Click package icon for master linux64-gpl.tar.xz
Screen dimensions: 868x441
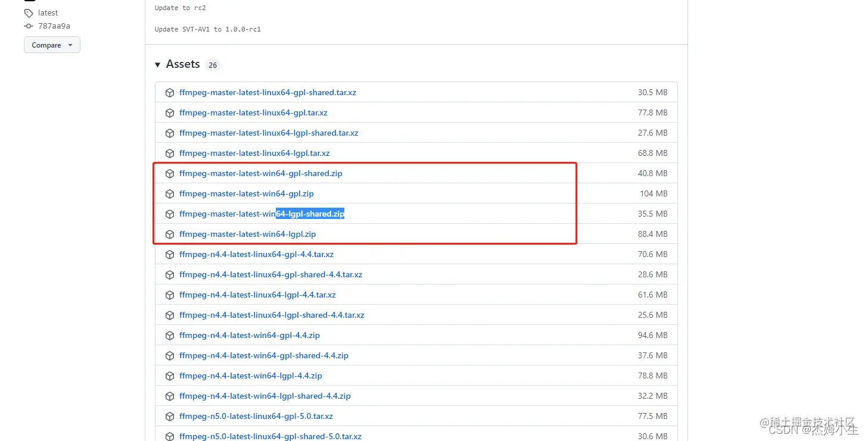pyautogui.click(x=170, y=113)
